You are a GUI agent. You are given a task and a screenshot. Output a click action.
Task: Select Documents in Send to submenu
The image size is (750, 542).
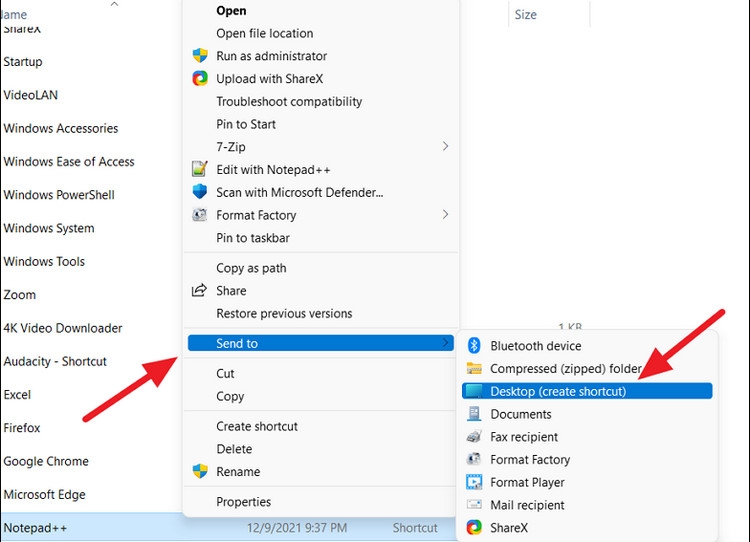click(520, 414)
